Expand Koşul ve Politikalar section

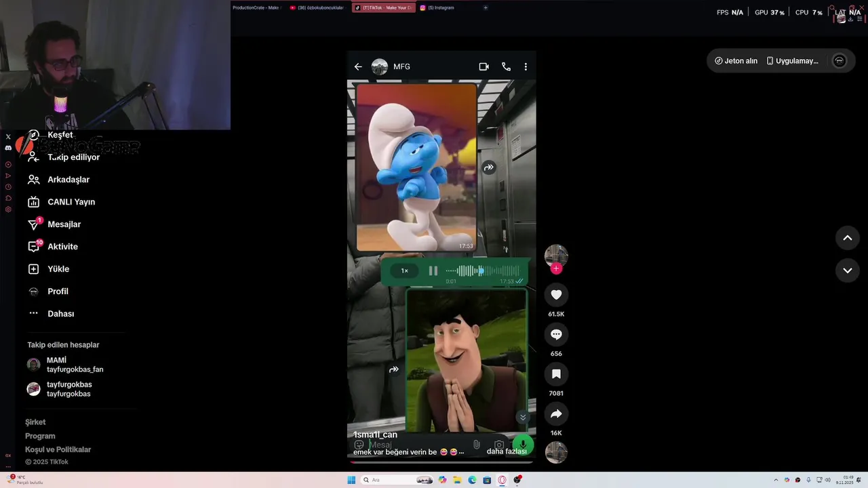coord(58,449)
